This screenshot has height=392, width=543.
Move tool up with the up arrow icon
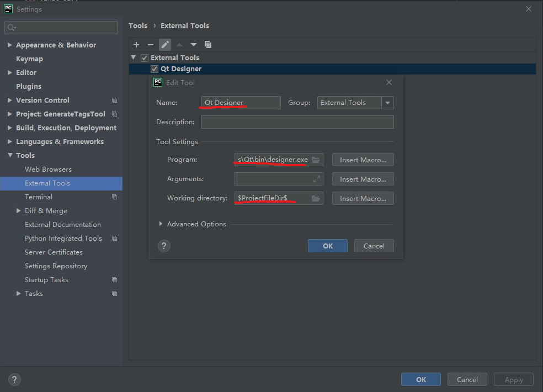point(179,45)
